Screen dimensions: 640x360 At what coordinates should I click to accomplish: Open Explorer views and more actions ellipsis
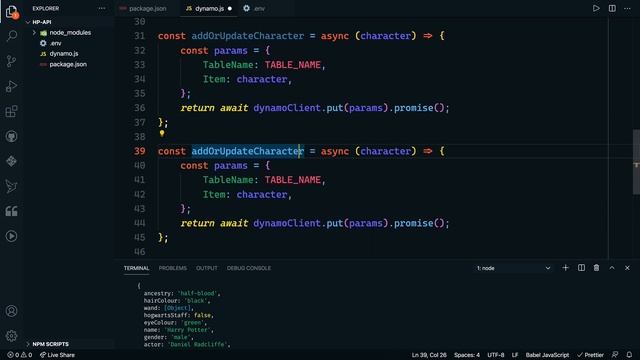[x=101, y=9]
